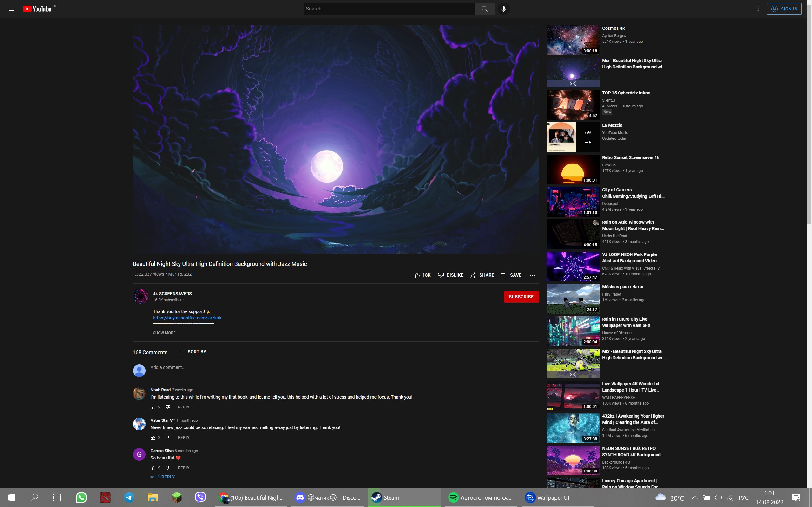812x507 pixels.
Task: Like Noah Read's comment
Action: coord(153,407)
